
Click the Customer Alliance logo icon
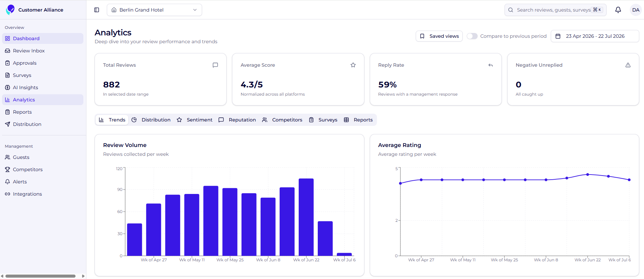tap(10, 10)
